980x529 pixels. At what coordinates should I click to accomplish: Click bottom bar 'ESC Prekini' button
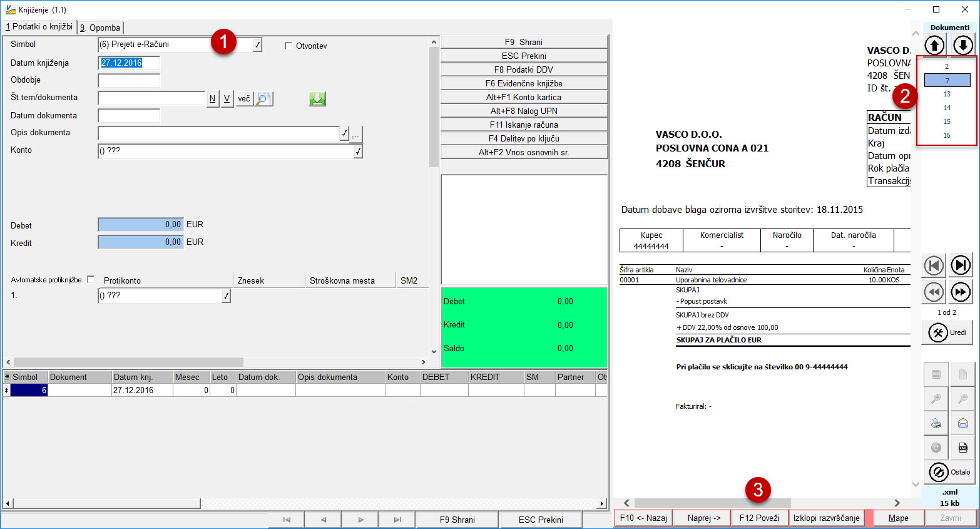coord(541,520)
